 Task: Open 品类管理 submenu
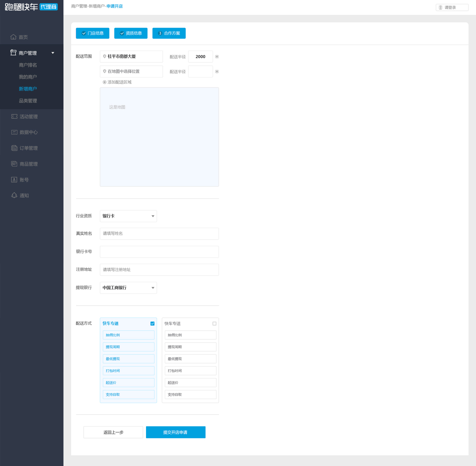pyautogui.click(x=28, y=100)
